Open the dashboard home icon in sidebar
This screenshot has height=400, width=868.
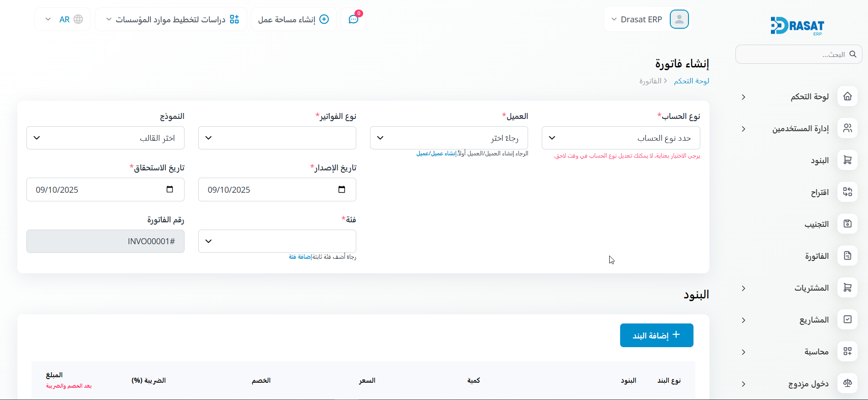[x=847, y=97]
